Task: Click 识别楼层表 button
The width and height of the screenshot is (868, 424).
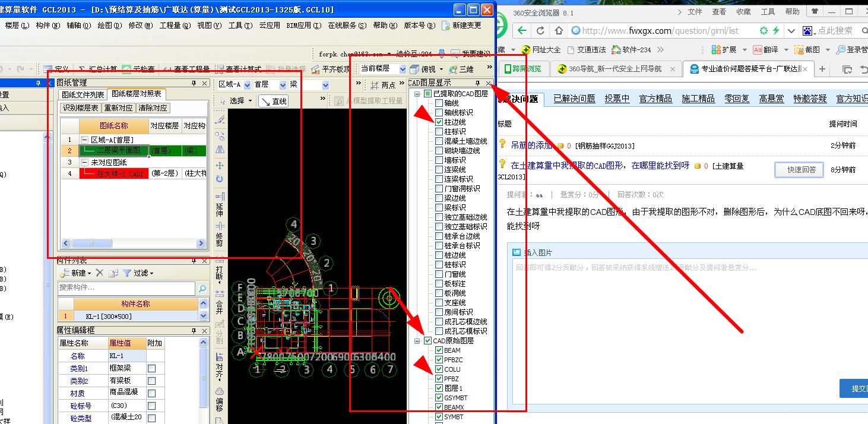Action: tap(81, 108)
